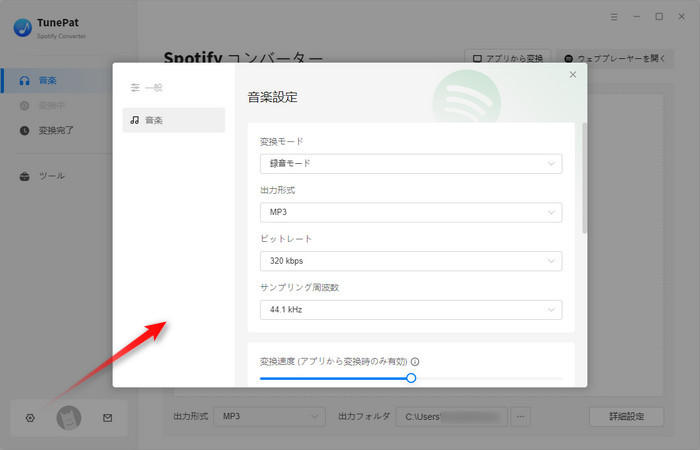This screenshot has height=450, width=700.
Task: Open the settings gear icon in the sidebar
Action: [x=30, y=418]
